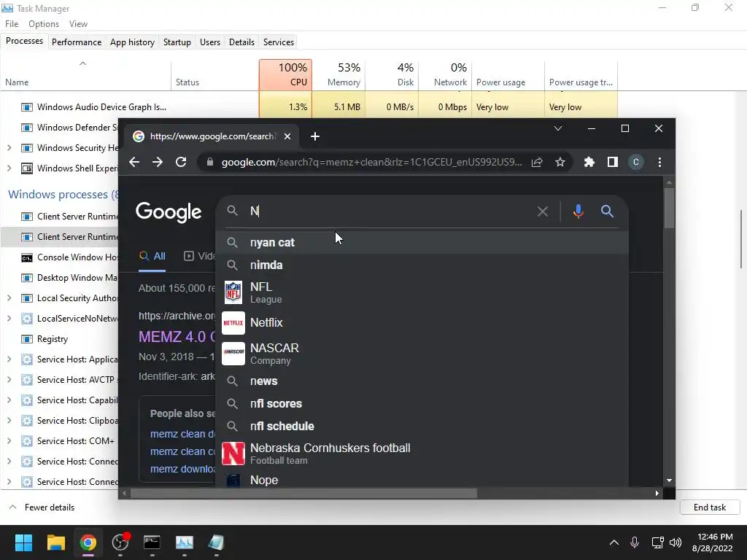Click the share page icon in the address bar

coord(537,163)
